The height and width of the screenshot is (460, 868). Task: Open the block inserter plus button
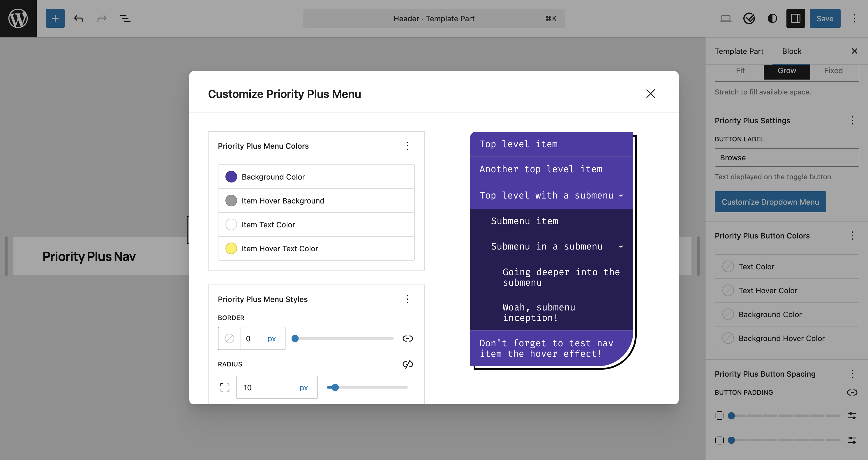pyautogui.click(x=55, y=18)
